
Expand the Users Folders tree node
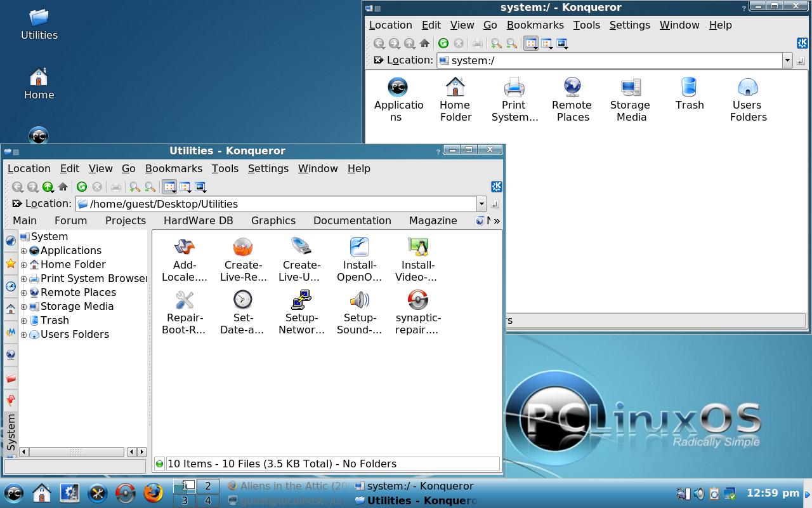click(x=24, y=335)
